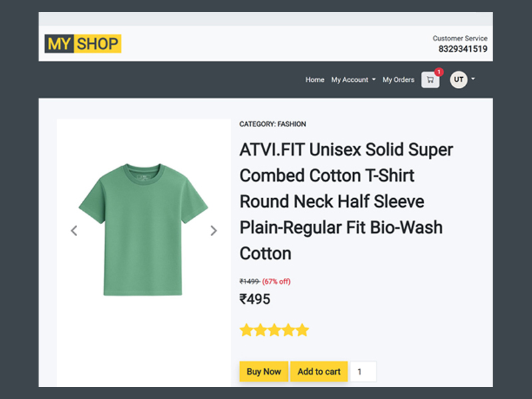The height and width of the screenshot is (399, 532).
Task: Click the fifth rating star
Action: [x=302, y=330]
